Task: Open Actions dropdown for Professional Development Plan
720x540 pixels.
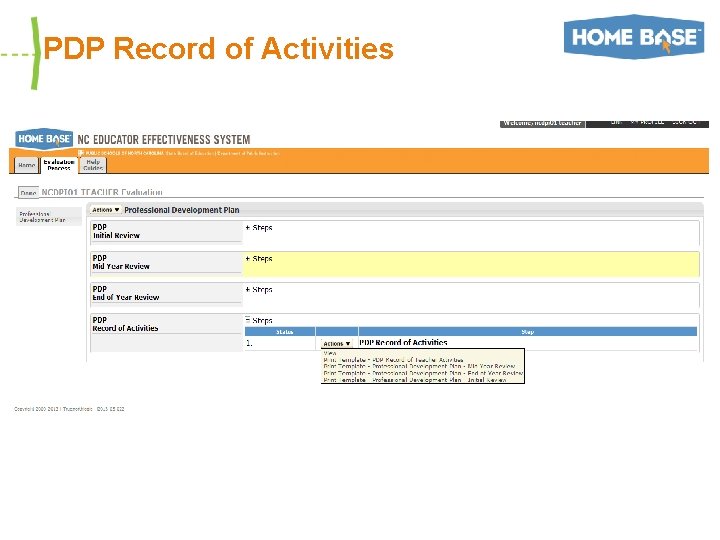Action: (105, 210)
